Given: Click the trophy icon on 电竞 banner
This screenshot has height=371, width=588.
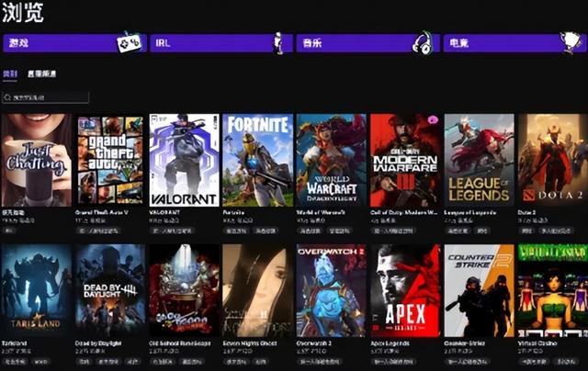Looking at the screenshot, I should point(571,42).
